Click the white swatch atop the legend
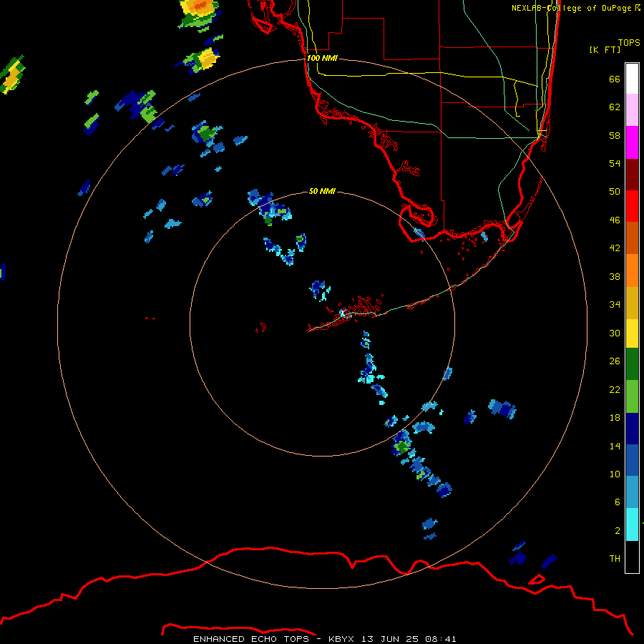644x644 pixels. (x=632, y=79)
